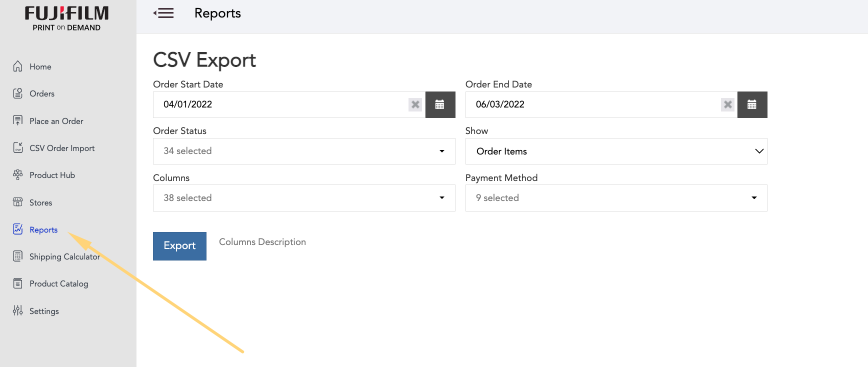Expand the Columns multi-select dropdown
The height and width of the screenshot is (367, 868).
[x=304, y=198]
